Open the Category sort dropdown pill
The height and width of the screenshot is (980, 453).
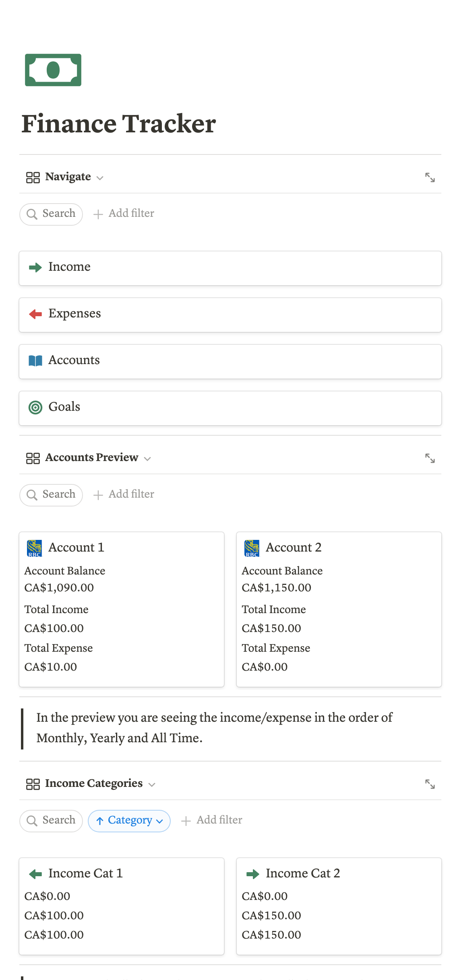129,821
